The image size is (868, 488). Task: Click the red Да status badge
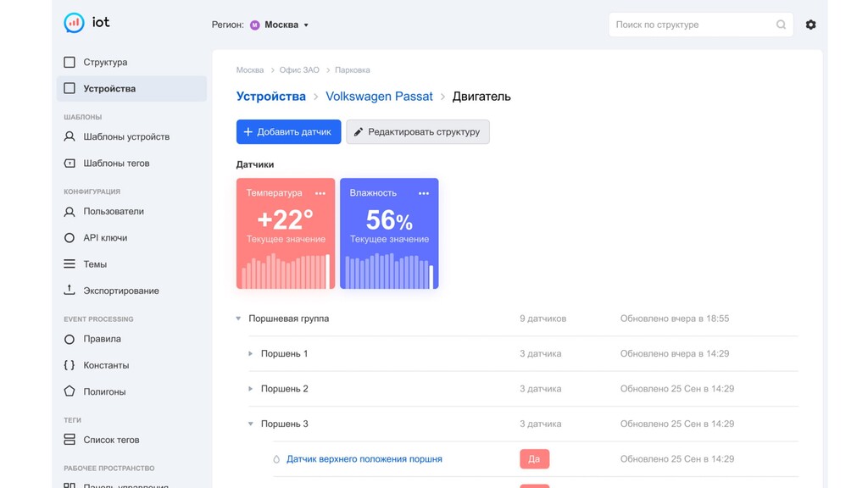(x=534, y=459)
